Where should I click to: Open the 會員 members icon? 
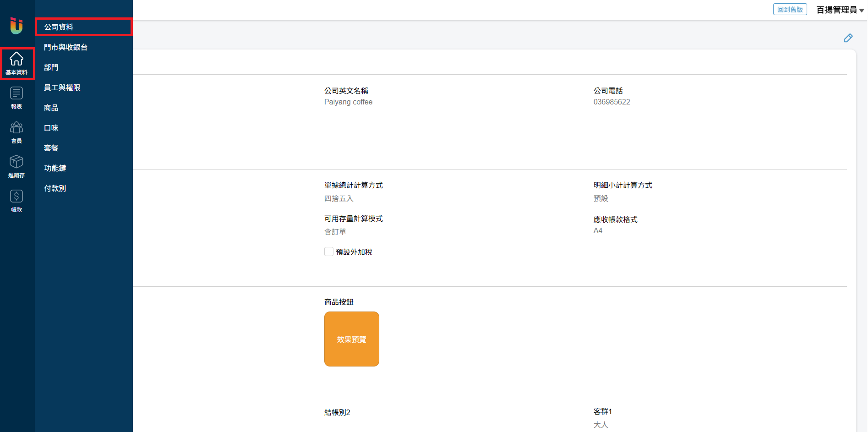point(16,132)
